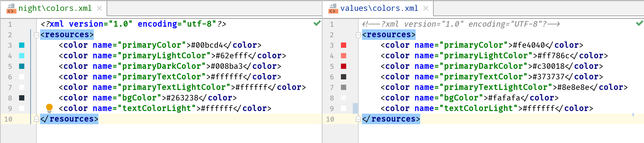Viewport: 644px width, 143px height.
Task: Open the red primaryColor swatch in values gutter
Action: (x=344, y=45)
